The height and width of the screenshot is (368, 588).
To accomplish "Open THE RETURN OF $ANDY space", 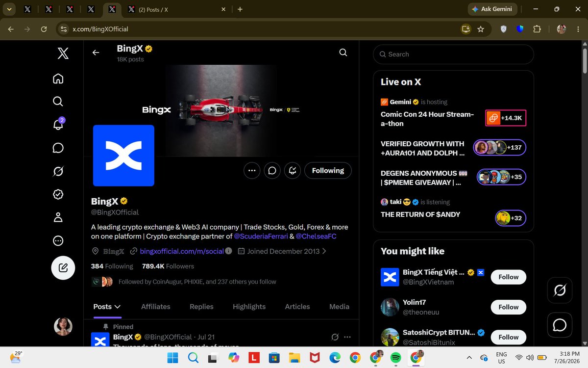I will (420, 214).
